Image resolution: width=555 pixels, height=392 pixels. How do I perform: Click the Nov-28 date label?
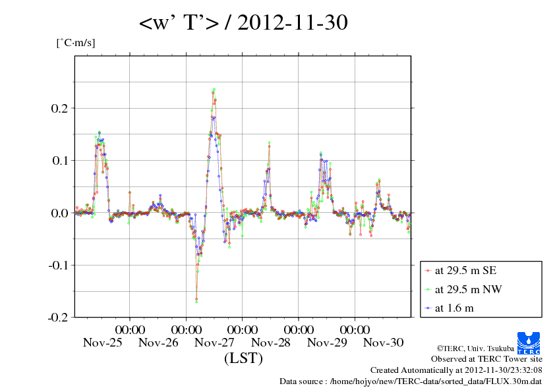(x=270, y=343)
